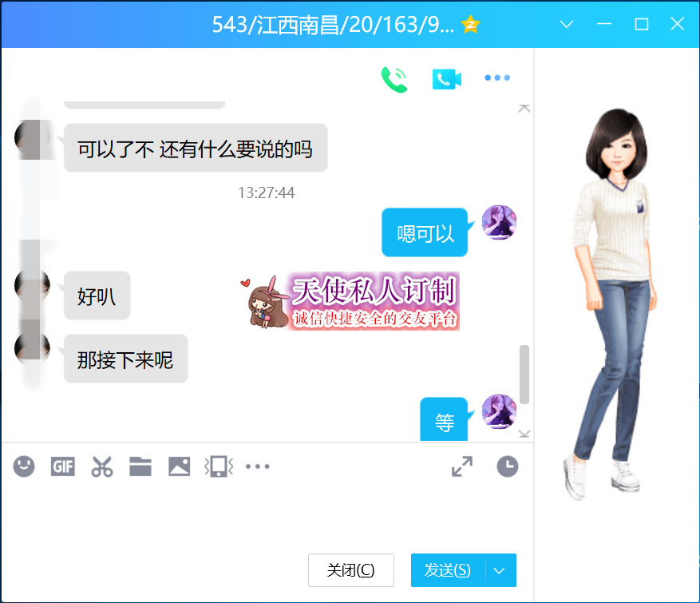Viewport: 700px width, 603px height.
Task: Open message history clock icon
Action: (508, 466)
